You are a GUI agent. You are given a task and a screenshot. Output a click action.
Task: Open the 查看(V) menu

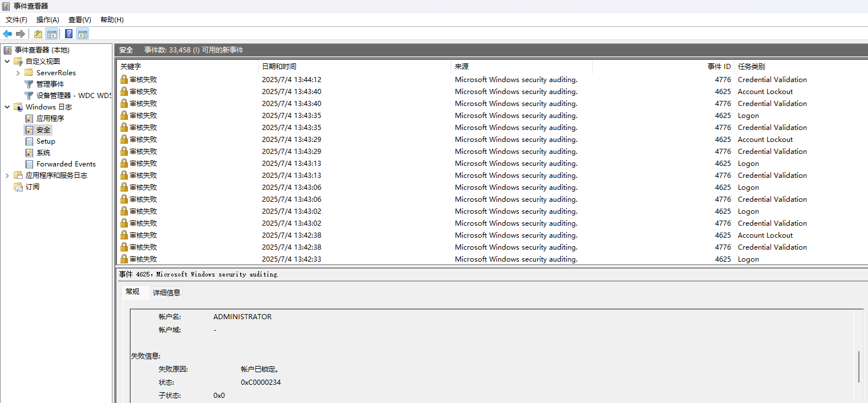[80, 20]
